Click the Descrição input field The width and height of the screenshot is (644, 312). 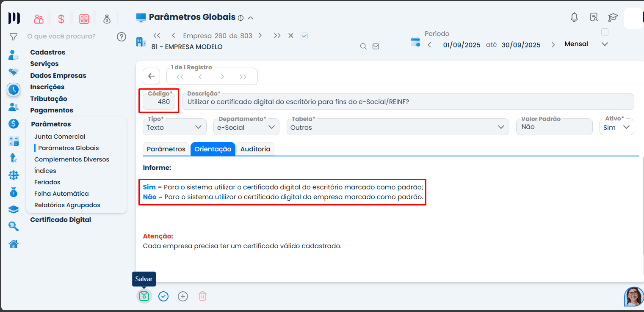[408, 101]
